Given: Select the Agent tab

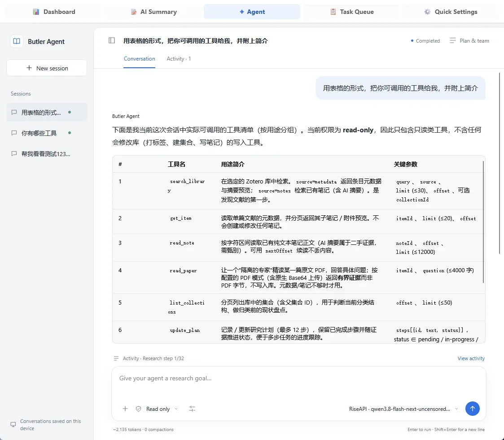Looking at the screenshot, I should point(252,12).
